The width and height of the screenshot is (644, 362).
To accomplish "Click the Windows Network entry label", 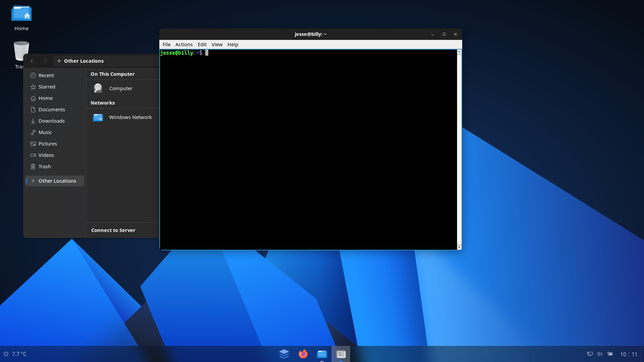I will click(x=130, y=117).
